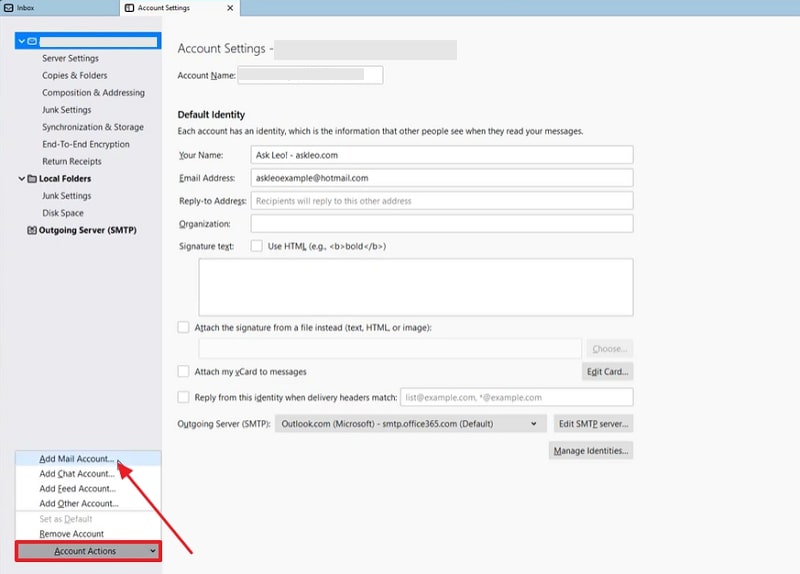Screen dimensions: 800x574
Task: Click the Choose... button
Action: coord(610,348)
